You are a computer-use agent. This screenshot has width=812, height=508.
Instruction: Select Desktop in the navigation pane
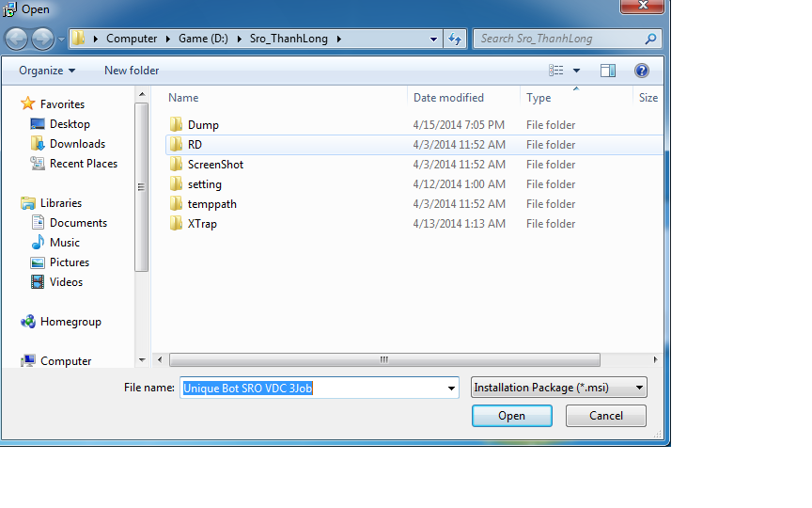click(70, 124)
